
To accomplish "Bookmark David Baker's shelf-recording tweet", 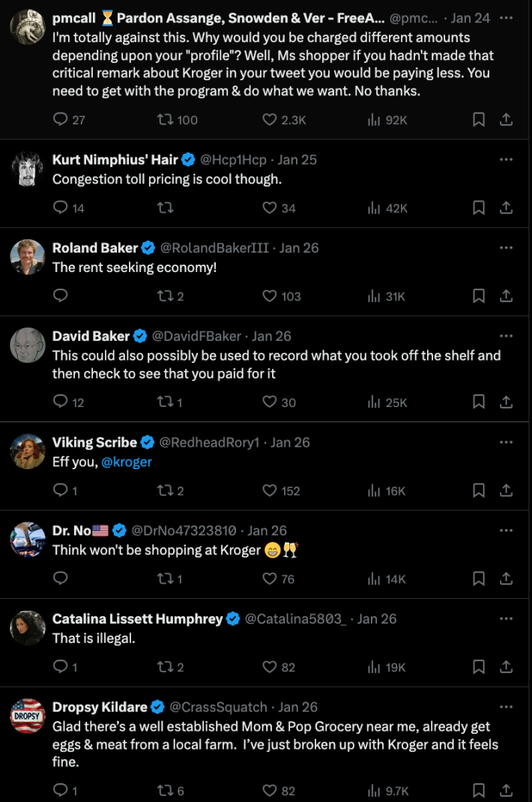I will (479, 402).
